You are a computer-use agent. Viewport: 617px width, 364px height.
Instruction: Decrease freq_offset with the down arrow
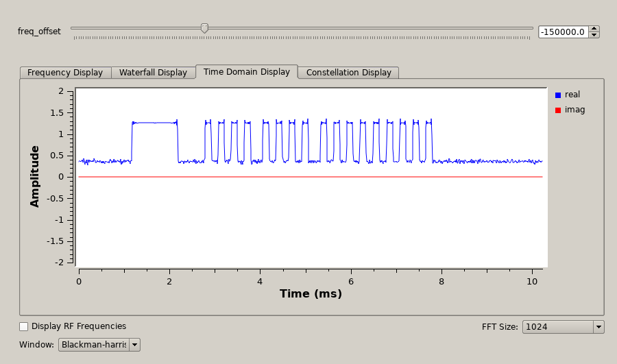594,35
